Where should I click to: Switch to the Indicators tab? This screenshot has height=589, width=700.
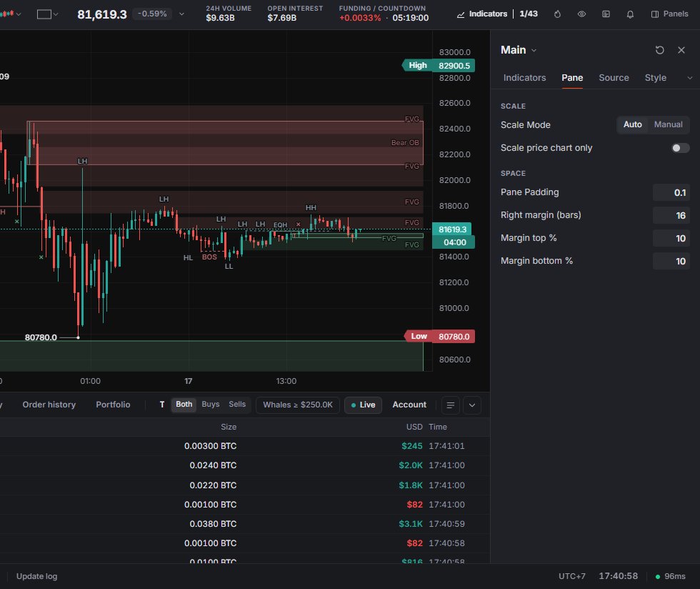tap(524, 78)
